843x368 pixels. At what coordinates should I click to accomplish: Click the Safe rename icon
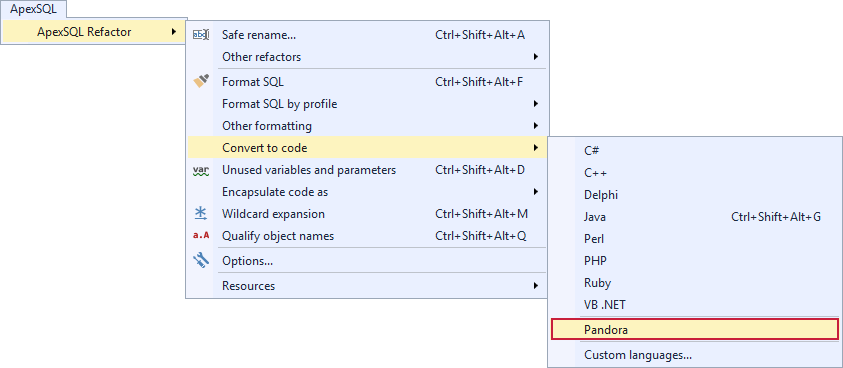coord(201,35)
